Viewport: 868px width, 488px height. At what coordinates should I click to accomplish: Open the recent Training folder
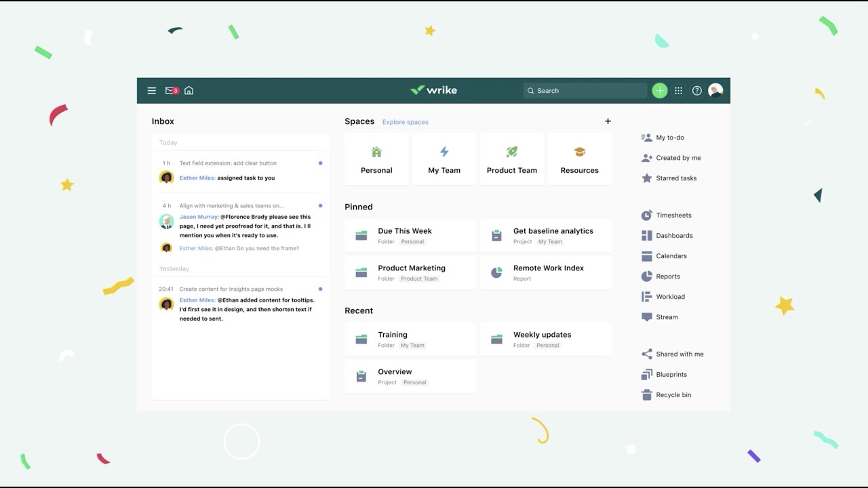(x=410, y=339)
